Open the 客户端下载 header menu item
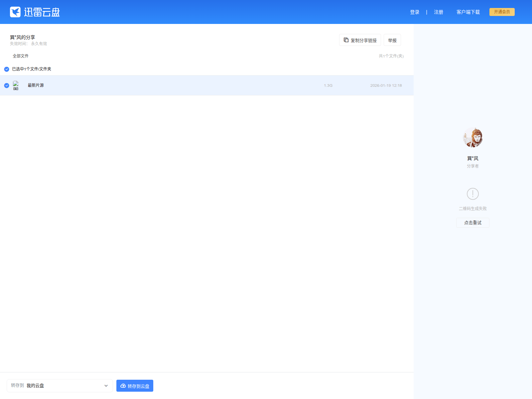This screenshot has height=399, width=532. tap(468, 12)
